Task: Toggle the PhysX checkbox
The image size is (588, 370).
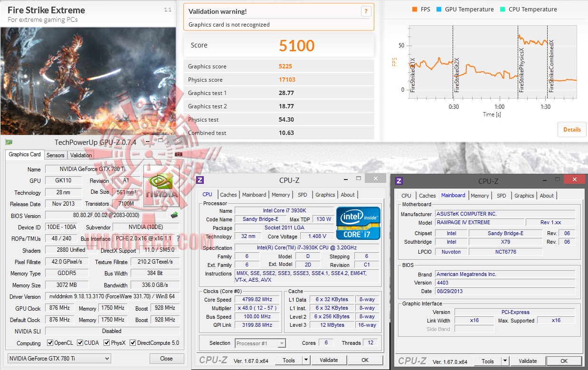Action: pos(106,343)
